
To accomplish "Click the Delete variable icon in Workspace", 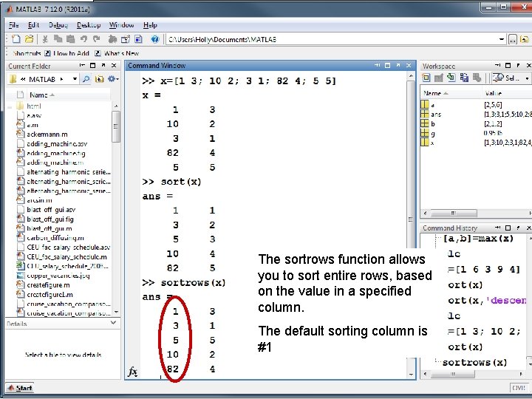I will 477,78.
